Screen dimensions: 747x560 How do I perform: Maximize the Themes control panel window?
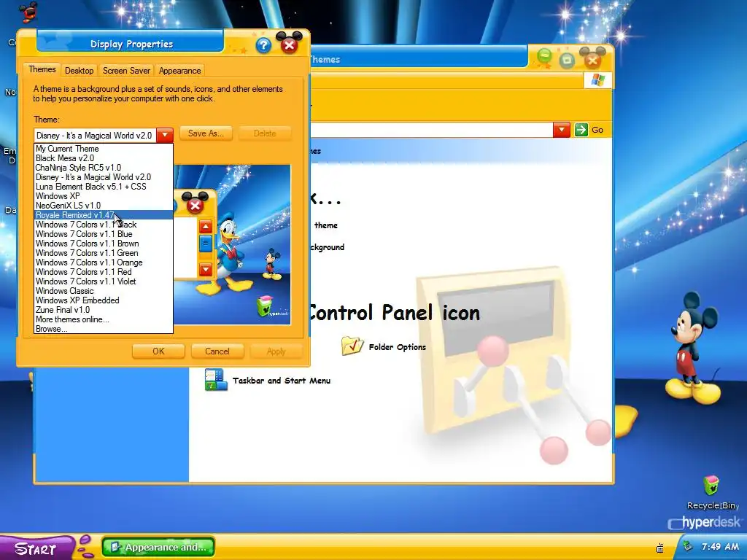[x=567, y=60]
